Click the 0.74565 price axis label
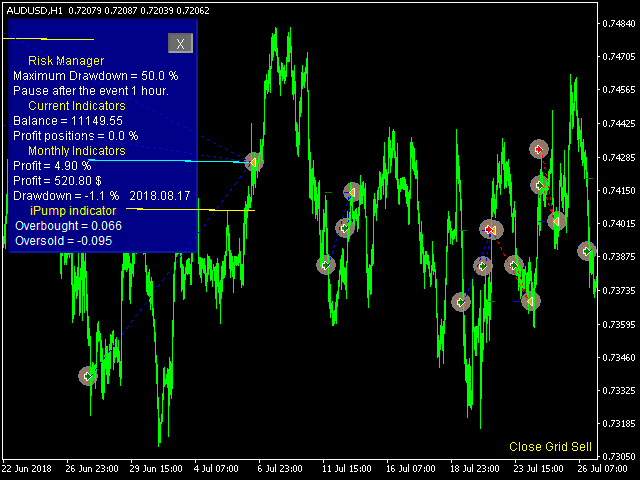The width and height of the screenshot is (640, 480). click(619, 90)
